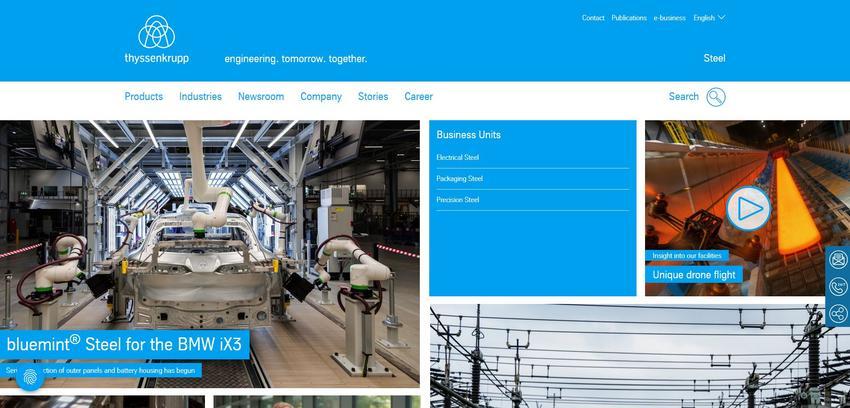The width and height of the screenshot is (850, 408).
Task: Open the Publications link
Action: (x=629, y=18)
